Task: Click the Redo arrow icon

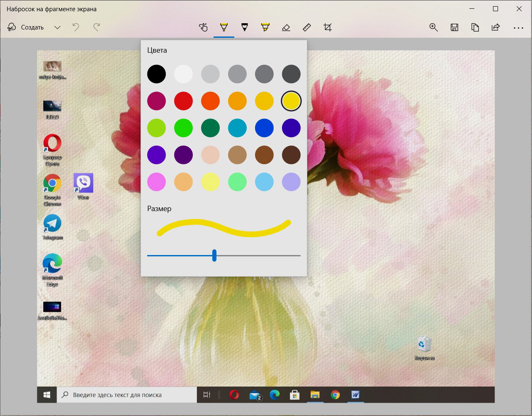Action: pyautogui.click(x=97, y=27)
